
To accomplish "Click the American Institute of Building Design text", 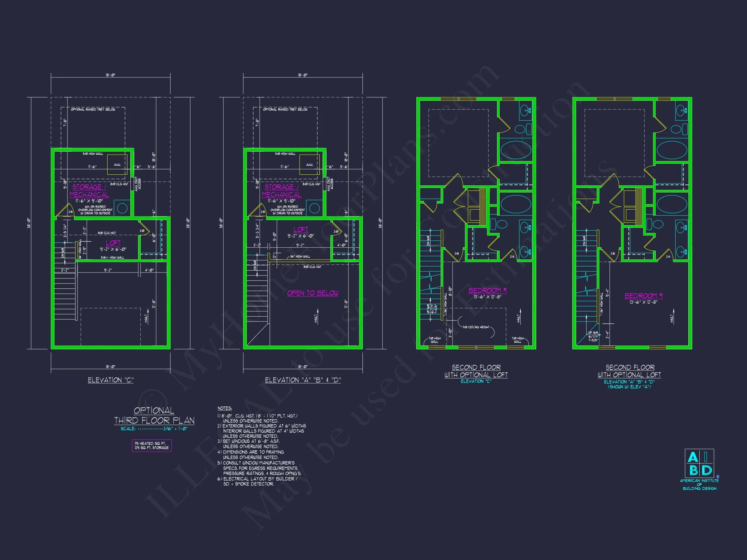I will pyautogui.click(x=699, y=484).
